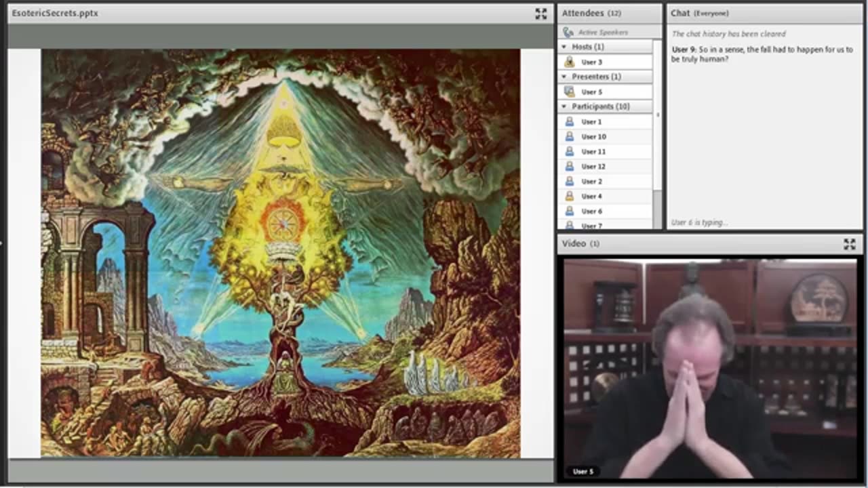Select User 10 in participants list
Image resolution: width=868 pixels, height=488 pixels.
pyautogui.click(x=606, y=136)
